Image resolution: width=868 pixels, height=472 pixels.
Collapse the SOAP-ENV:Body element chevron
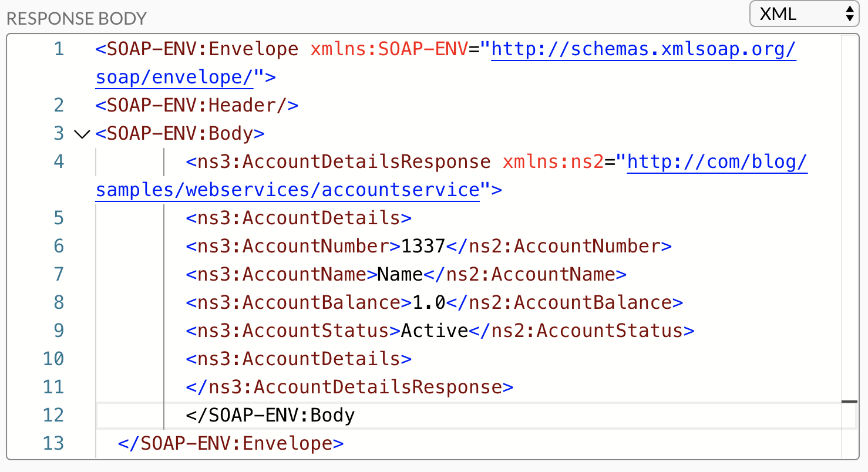(x=82, y=134)
